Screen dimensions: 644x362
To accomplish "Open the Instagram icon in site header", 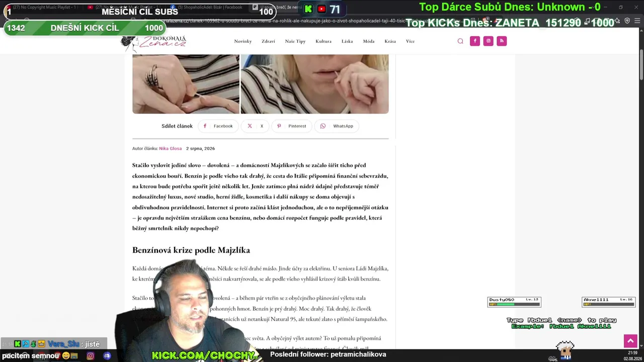I will [488, 41].
